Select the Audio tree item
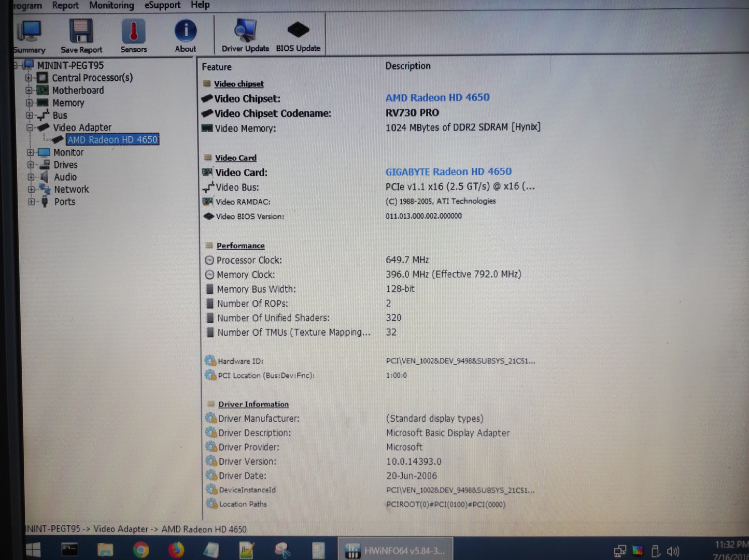Screen dimensions: 749x560 click(65, 177)
